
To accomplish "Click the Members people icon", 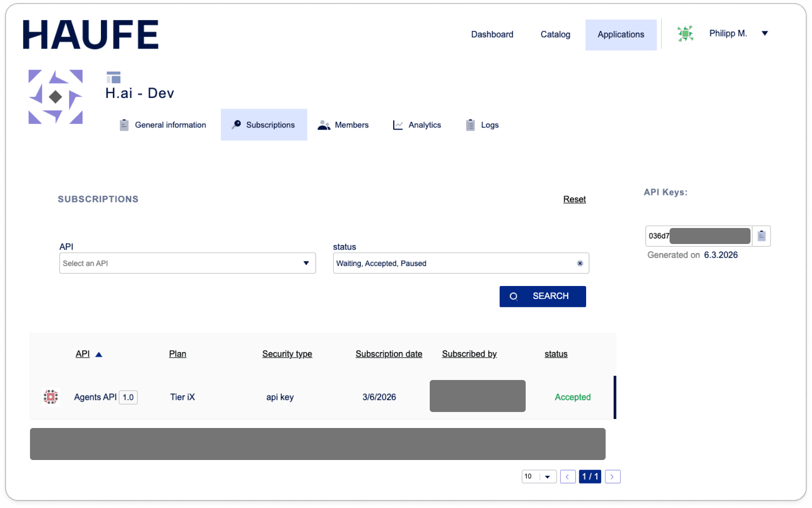I will coord(324,124).
